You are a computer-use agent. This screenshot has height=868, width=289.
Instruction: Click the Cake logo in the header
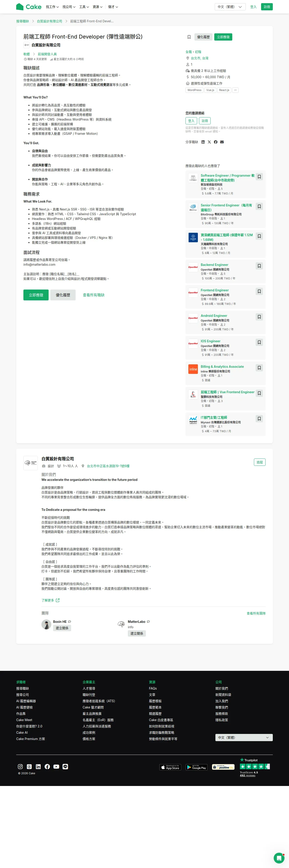(29, 7)
